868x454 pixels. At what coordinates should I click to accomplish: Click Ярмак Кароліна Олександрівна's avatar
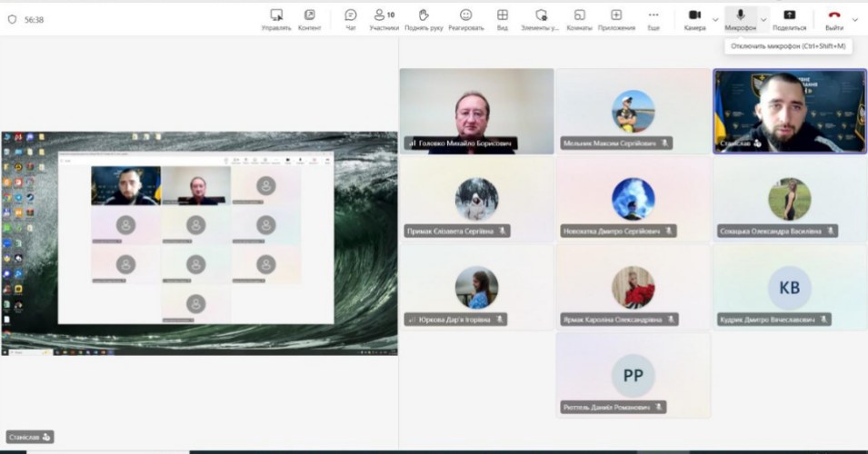pyautogui.click(x=634, y=287)
